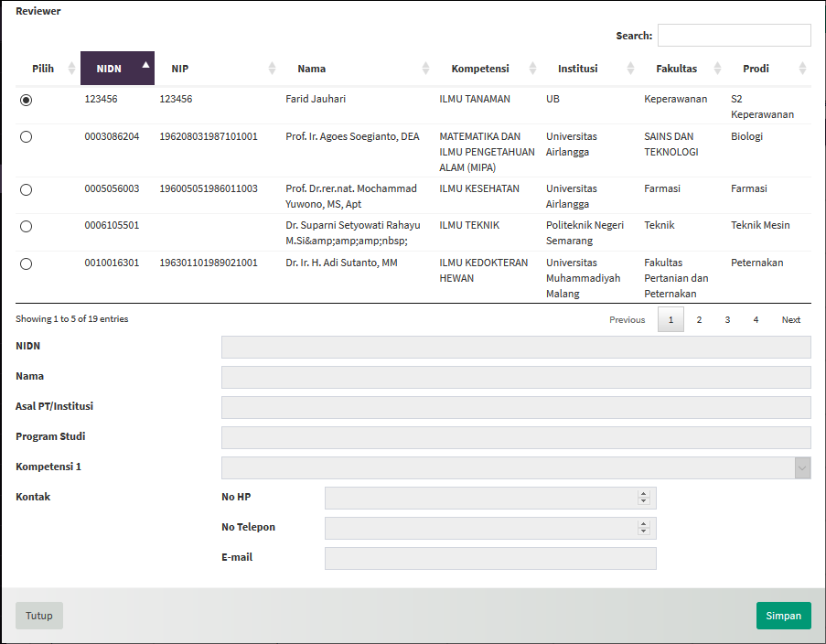Click ILMU KEDOKTERAN HEWAN cell
826x644 pixels.
(484, 271)
